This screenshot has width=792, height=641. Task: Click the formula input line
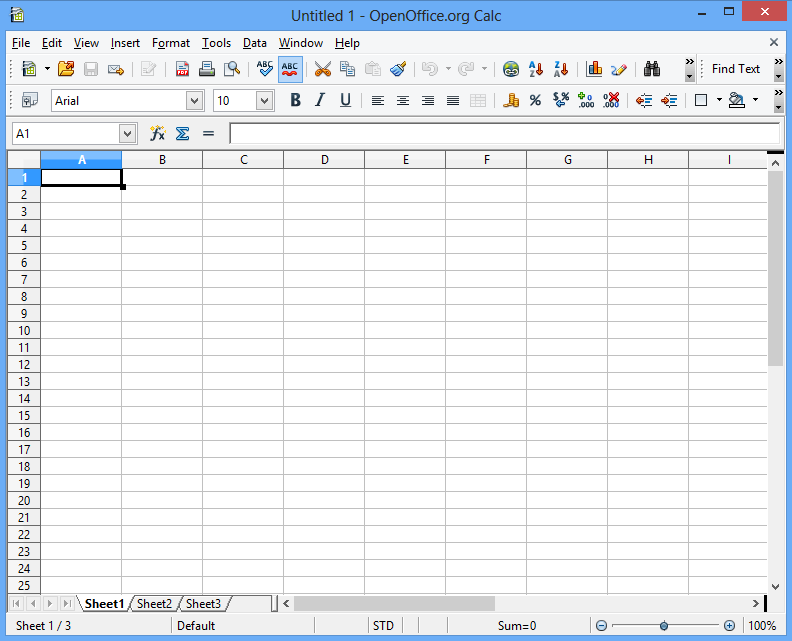[504, 133]
